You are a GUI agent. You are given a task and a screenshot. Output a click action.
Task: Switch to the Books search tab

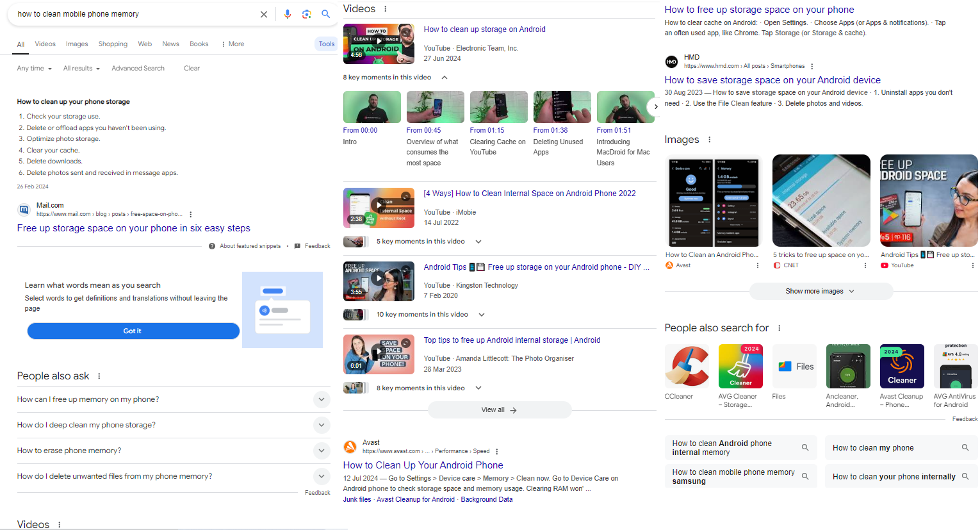(x=199, y=44)
